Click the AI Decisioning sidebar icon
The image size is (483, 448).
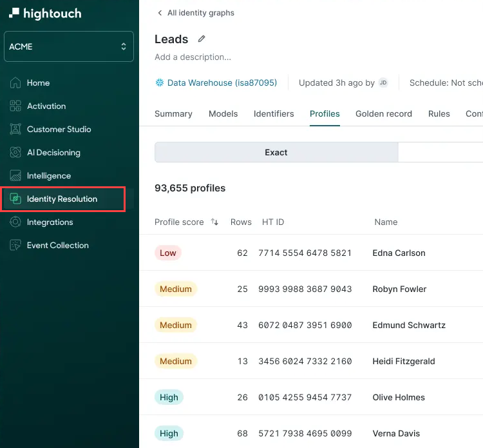click(15, 152)
